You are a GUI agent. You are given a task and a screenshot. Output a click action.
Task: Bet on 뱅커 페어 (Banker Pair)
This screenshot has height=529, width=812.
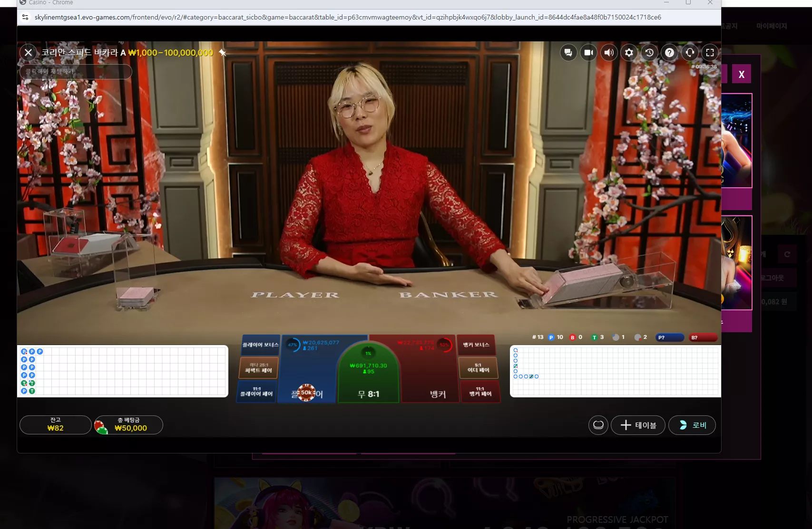tap(480, 392)
